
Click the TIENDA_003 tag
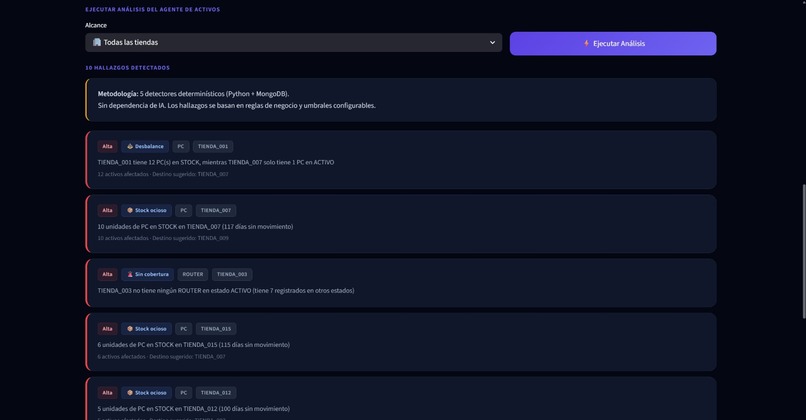[232, 275]
